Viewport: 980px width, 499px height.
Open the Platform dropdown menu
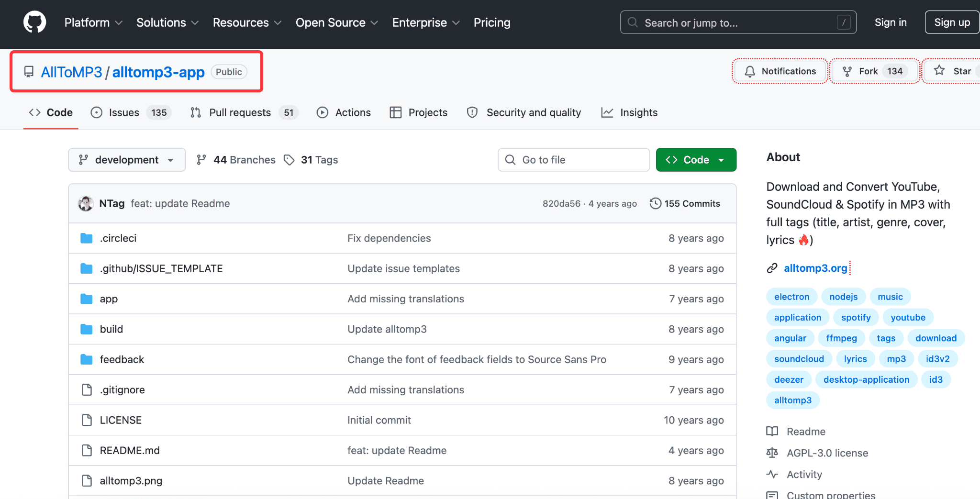pyautogui.click(x=93, y=22)
